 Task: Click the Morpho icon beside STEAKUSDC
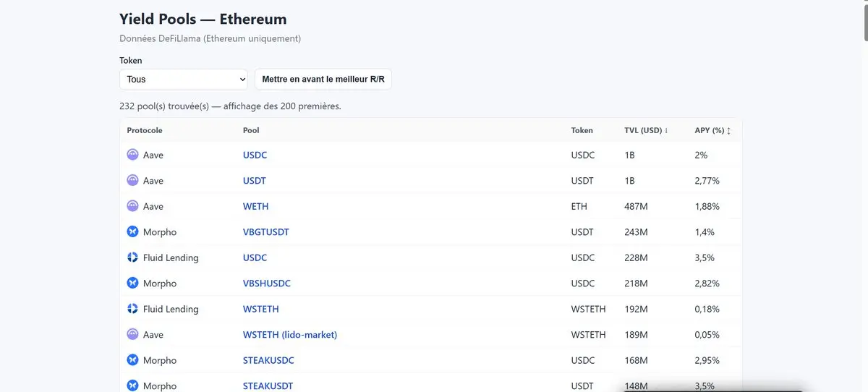(132, 360)
